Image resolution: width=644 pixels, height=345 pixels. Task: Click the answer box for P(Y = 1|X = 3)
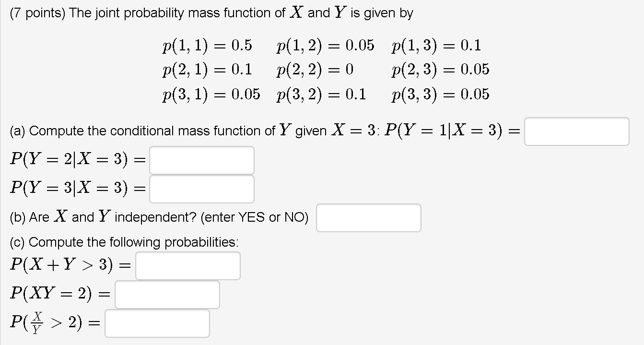point(576,131)
